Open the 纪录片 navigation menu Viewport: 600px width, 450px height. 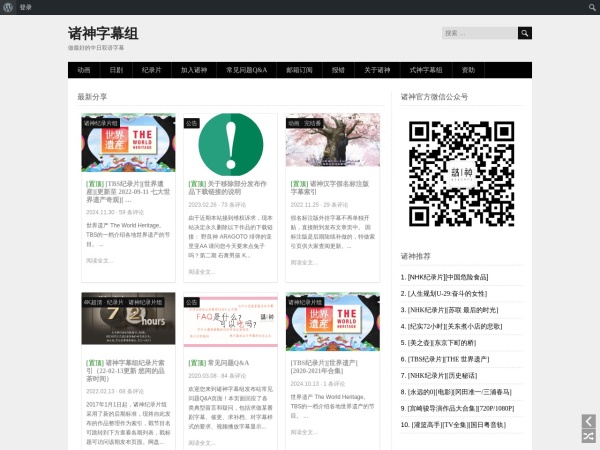pos(151,70)
